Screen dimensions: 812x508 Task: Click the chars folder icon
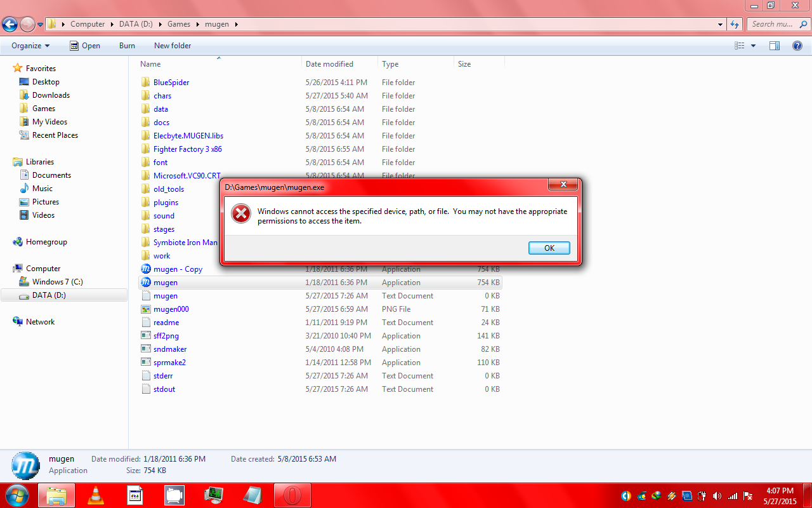pos(146,96)
